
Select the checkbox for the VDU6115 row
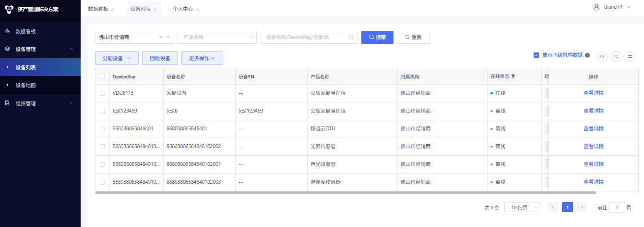click(102, 93)
